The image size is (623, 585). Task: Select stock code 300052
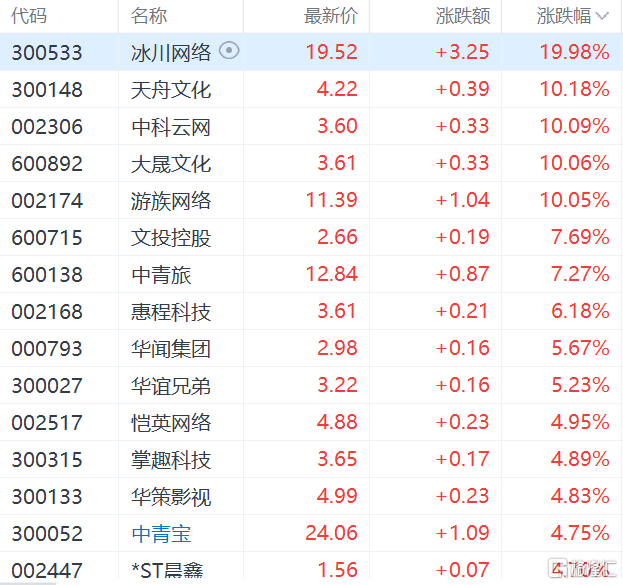pos(47,534)
